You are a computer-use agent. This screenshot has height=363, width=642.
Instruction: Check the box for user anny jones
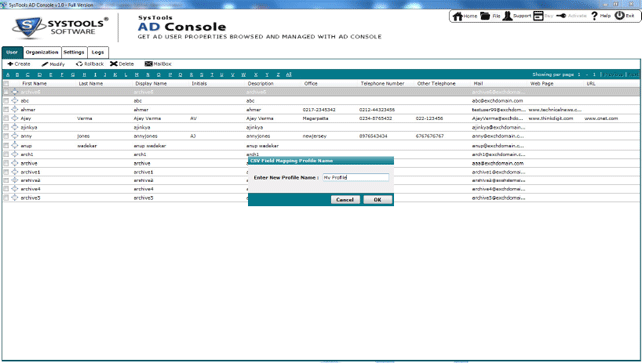[x=6, y=136]
